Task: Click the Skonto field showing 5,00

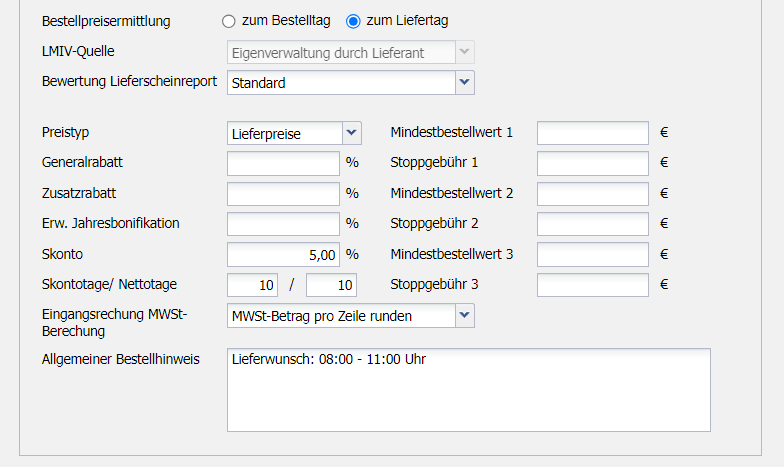Action: click(x=284, y=255)
